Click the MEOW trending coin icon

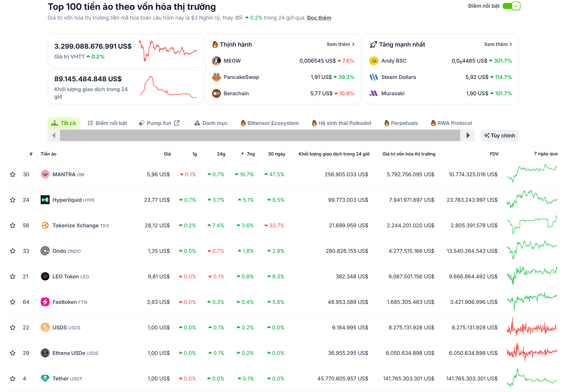tap(216, 61)
